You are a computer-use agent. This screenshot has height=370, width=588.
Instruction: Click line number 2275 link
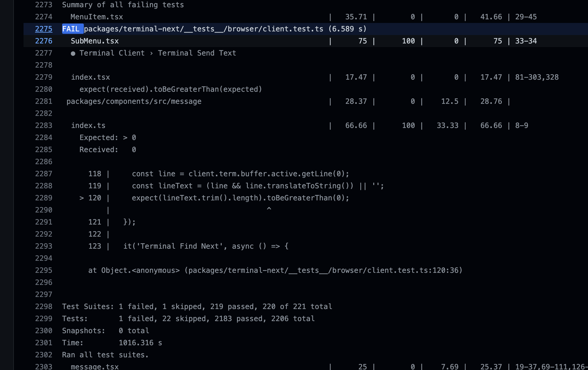pyautogui.click(x=44, y=29)
